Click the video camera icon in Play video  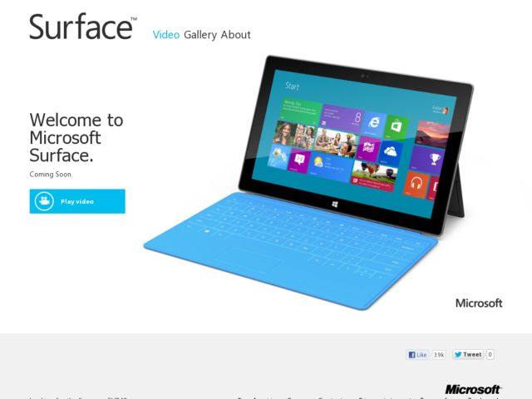44,201
